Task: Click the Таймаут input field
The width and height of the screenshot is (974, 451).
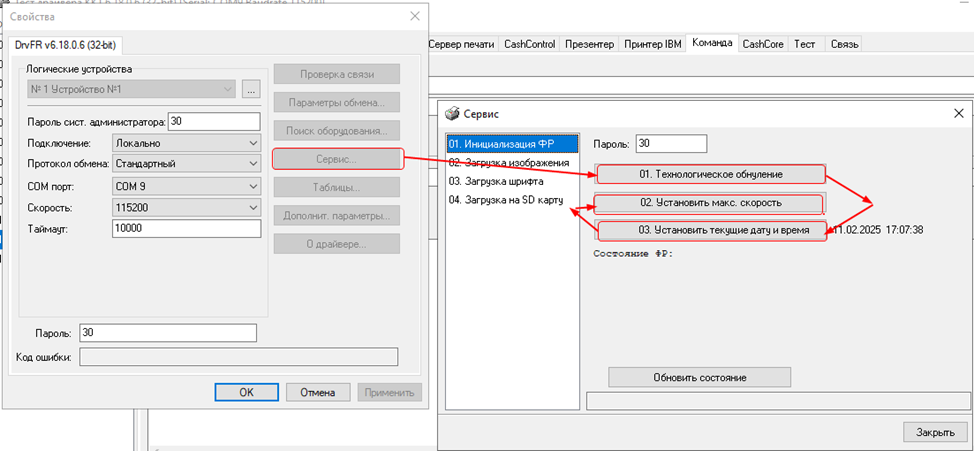Action: pyautogui.click(x=187, y=228)
